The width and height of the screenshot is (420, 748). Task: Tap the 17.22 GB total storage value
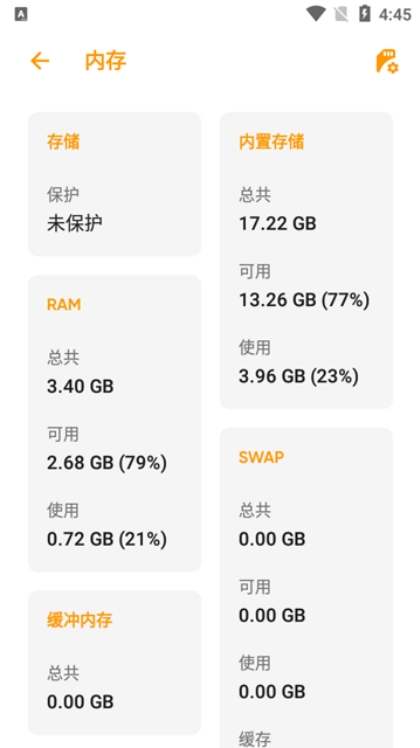[277, 223]
